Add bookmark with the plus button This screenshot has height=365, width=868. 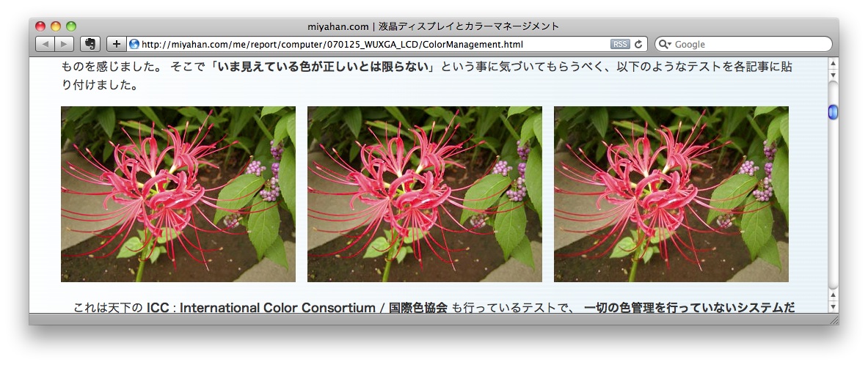[116, 44]
